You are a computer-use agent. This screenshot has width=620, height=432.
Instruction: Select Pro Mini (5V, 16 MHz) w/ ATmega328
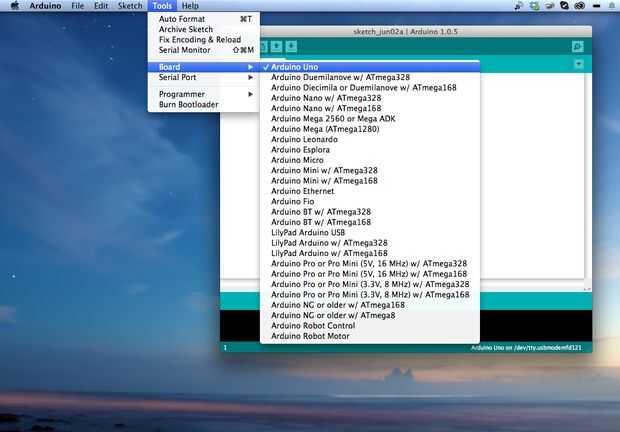click(370, 264)
